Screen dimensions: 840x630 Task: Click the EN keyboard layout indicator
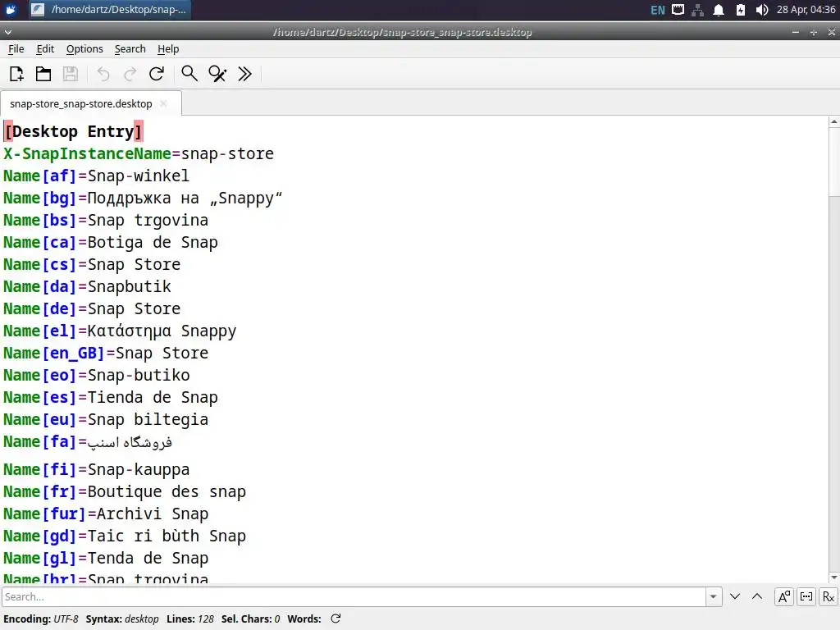pos(658,10)
